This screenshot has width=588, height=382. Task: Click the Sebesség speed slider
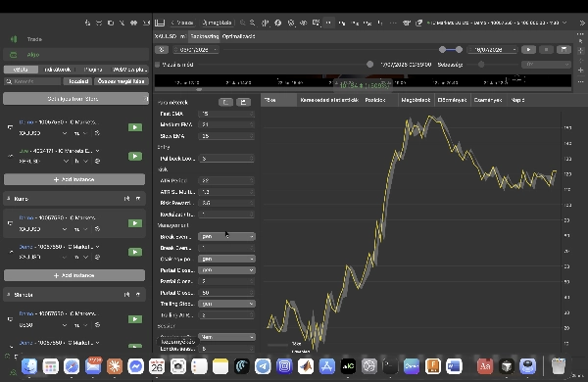tap(481, 65)
